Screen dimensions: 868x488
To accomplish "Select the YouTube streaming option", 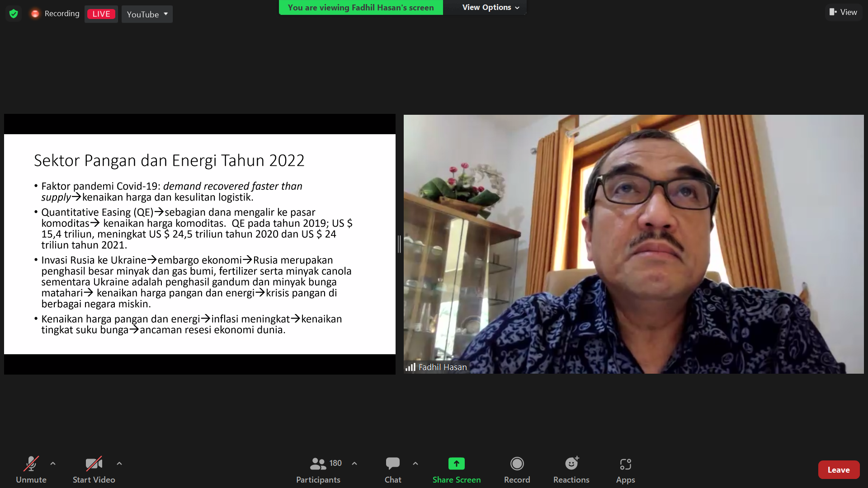I will pyautogui.click(x=146, y=14).
